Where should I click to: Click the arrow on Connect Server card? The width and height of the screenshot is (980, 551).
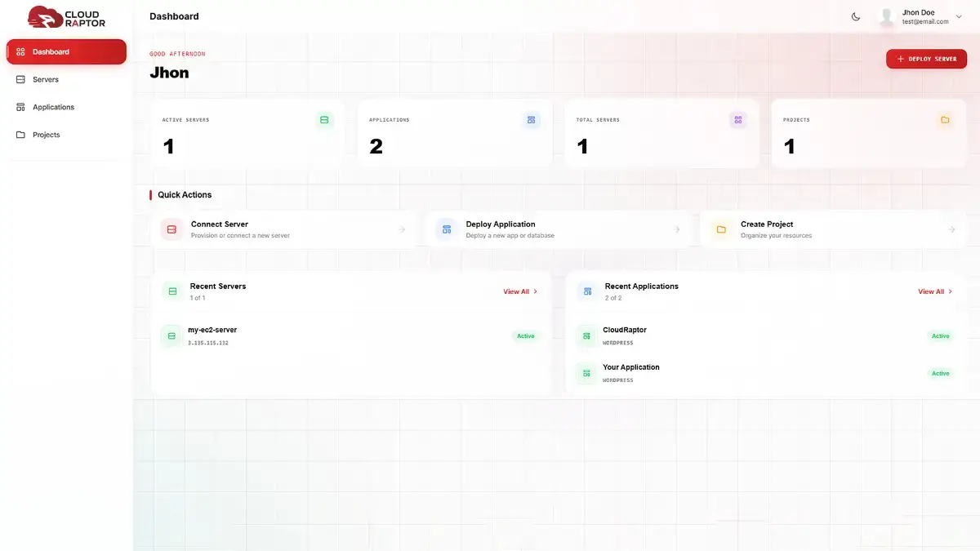click(402, 230)
